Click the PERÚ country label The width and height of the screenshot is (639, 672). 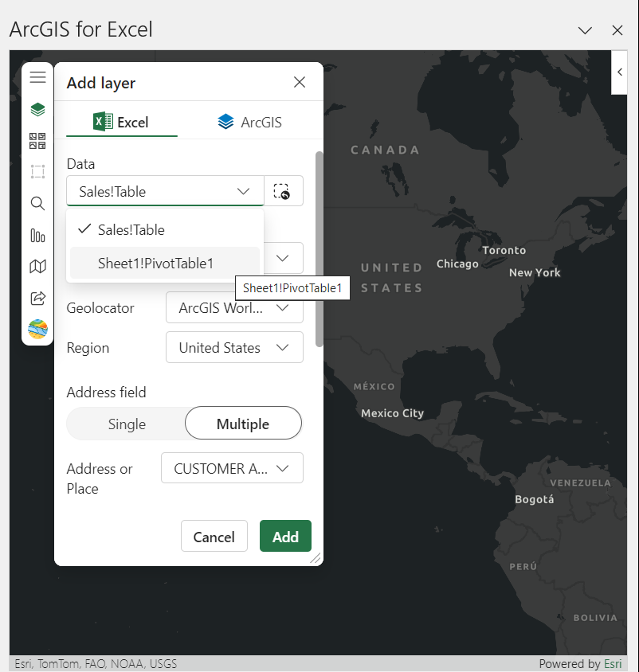pyautogui.click(x=523, y=566)
